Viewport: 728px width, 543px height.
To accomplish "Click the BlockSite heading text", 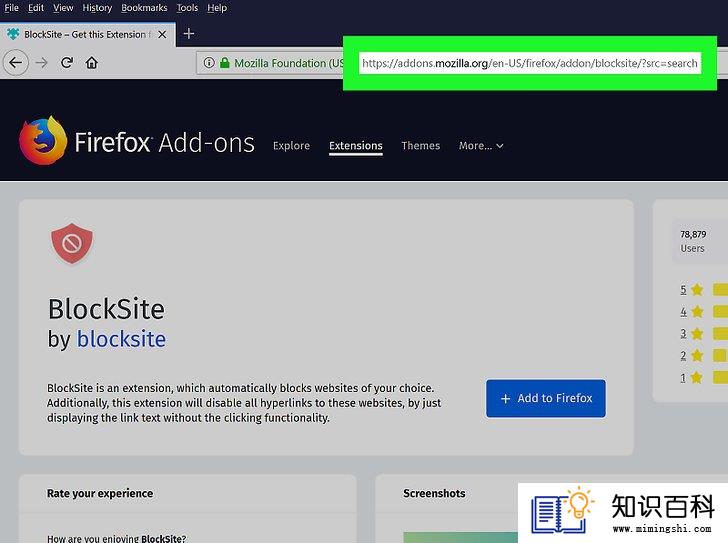I will [x=106, y=309].
